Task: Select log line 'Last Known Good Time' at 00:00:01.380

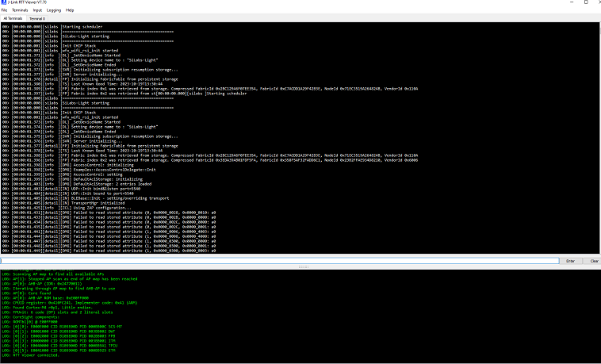Action: [x=82, y=84]
